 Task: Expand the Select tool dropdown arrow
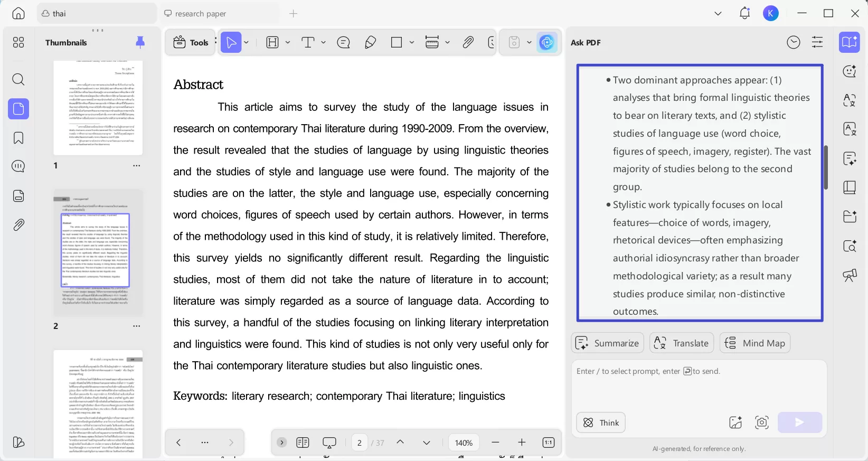[x=247, y=42]
